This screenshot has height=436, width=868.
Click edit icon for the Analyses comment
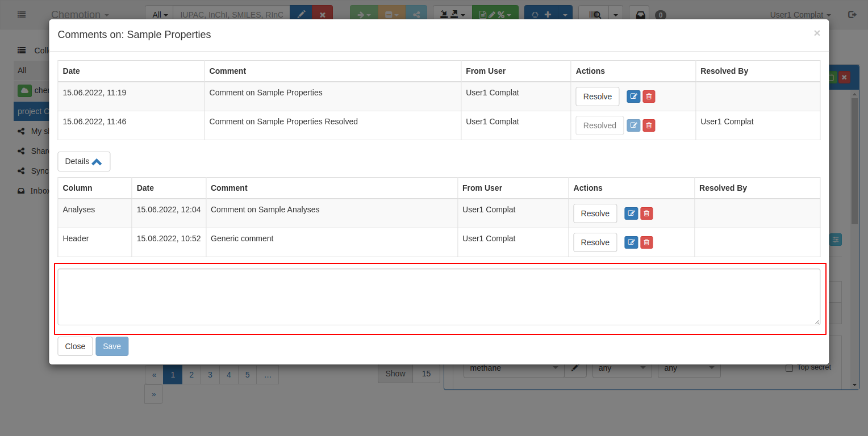pos(631,213)
